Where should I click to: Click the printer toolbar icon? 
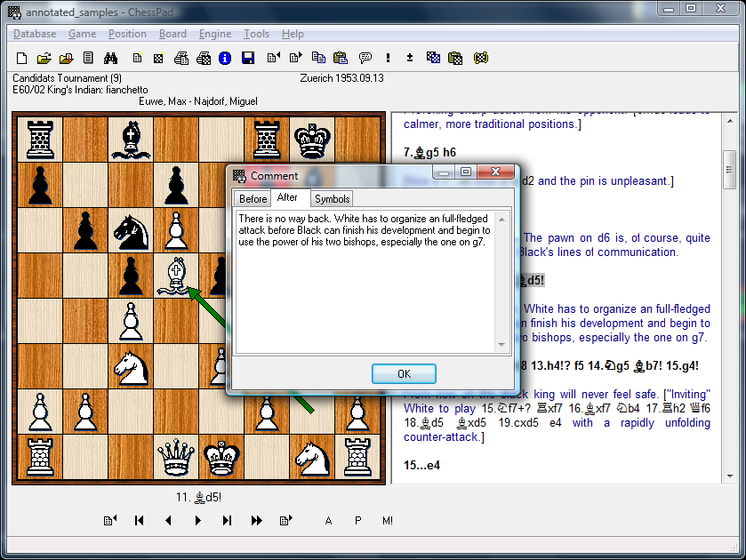[x=181, y=59]
